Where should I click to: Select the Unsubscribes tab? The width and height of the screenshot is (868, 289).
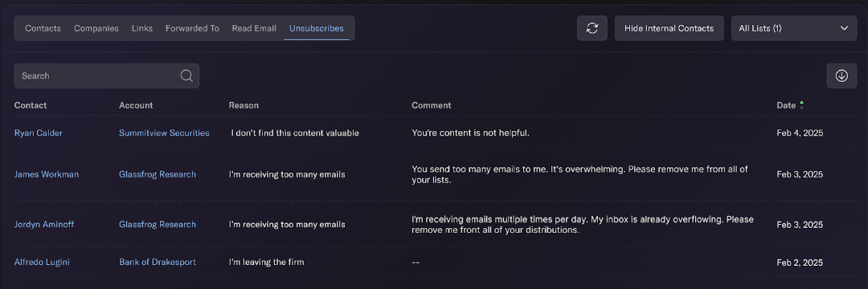(316, 28)
